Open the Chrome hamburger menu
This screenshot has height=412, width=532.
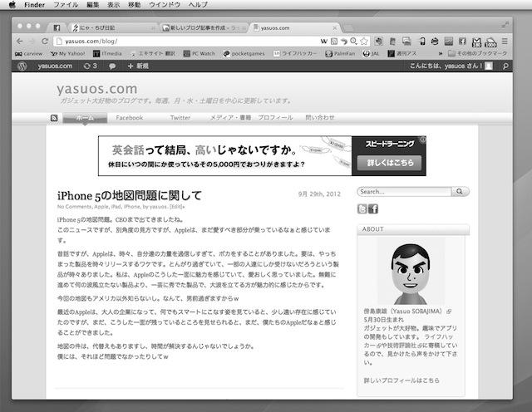[x=505, y=41]
